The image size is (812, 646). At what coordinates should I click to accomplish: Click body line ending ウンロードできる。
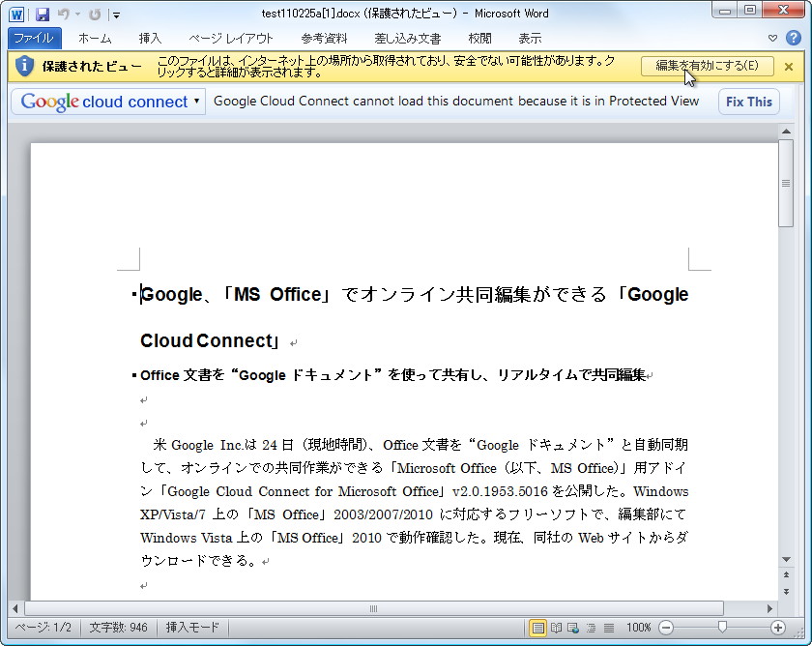(199, 561)
